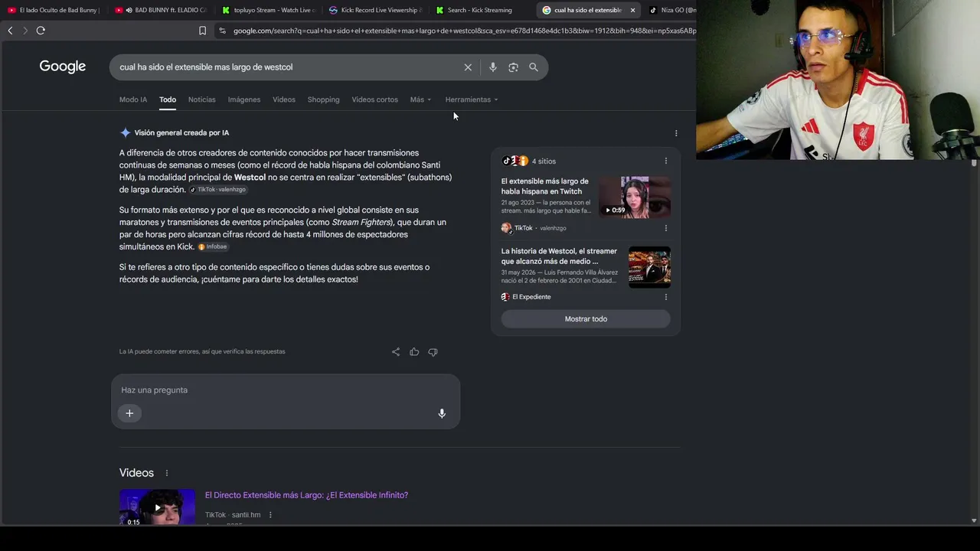This screenshot has width=980, height=551.
Task: Open the Westcol article thumbnail
Action: (649, 267)
